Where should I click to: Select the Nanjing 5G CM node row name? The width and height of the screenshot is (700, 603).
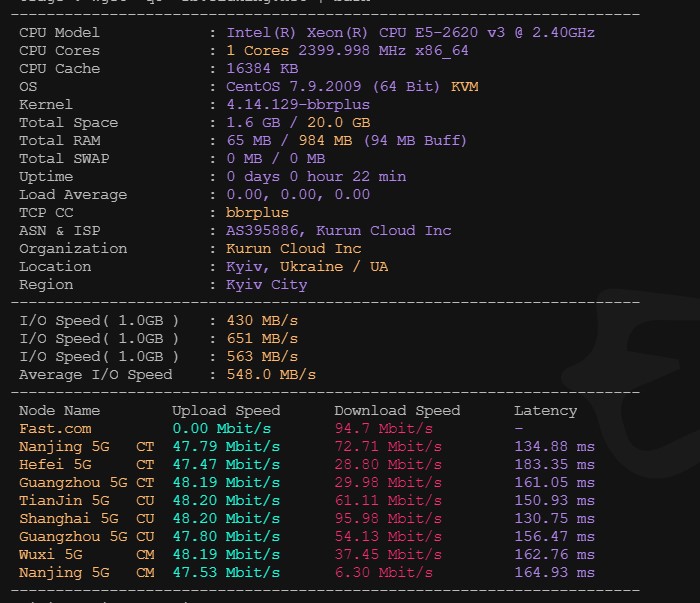[87, 573]
